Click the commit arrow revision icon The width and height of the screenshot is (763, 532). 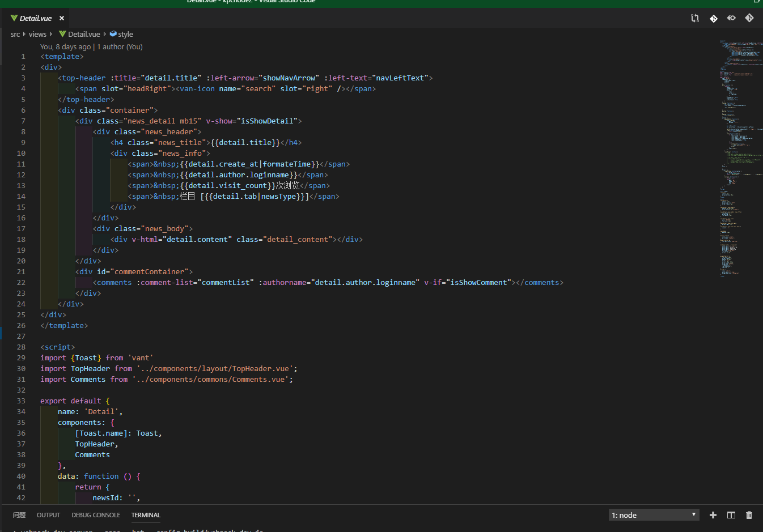pos(731,18)
